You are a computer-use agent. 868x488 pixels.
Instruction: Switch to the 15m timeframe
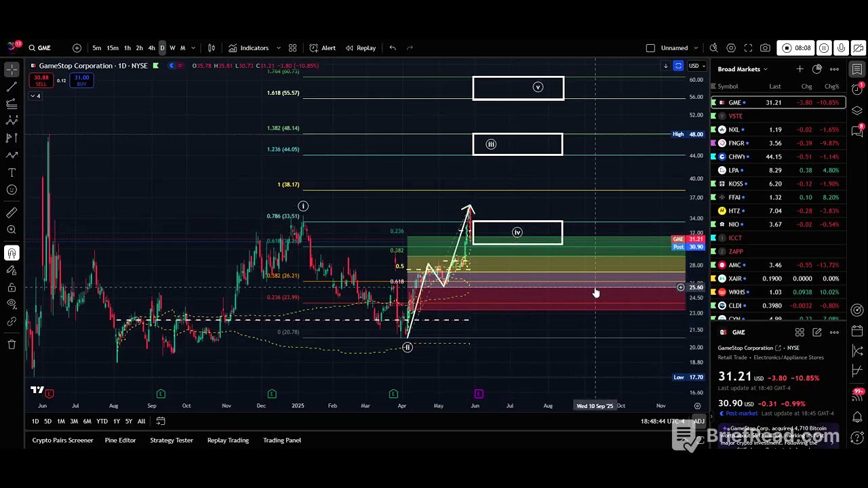pos(113,48)
